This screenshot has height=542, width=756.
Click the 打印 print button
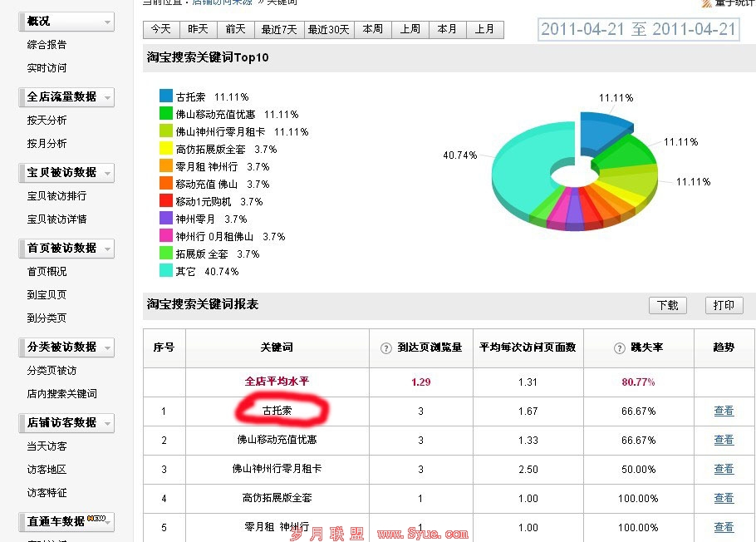(724, 305)
